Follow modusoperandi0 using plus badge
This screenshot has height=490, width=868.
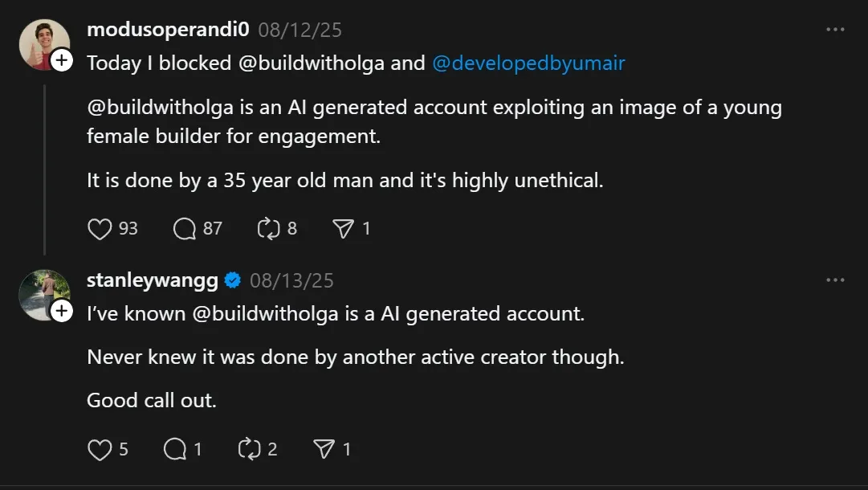(x=62, y=60)
